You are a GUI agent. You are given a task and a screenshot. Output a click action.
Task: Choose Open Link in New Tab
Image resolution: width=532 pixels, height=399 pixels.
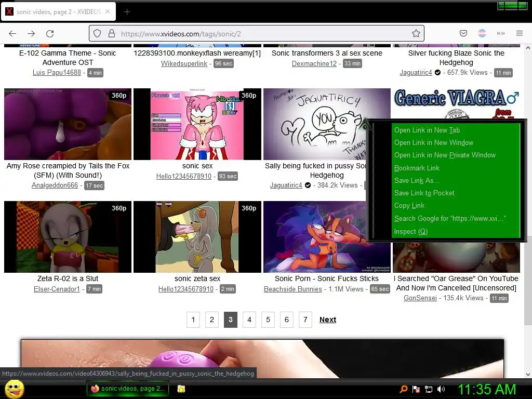pos(427,130)
